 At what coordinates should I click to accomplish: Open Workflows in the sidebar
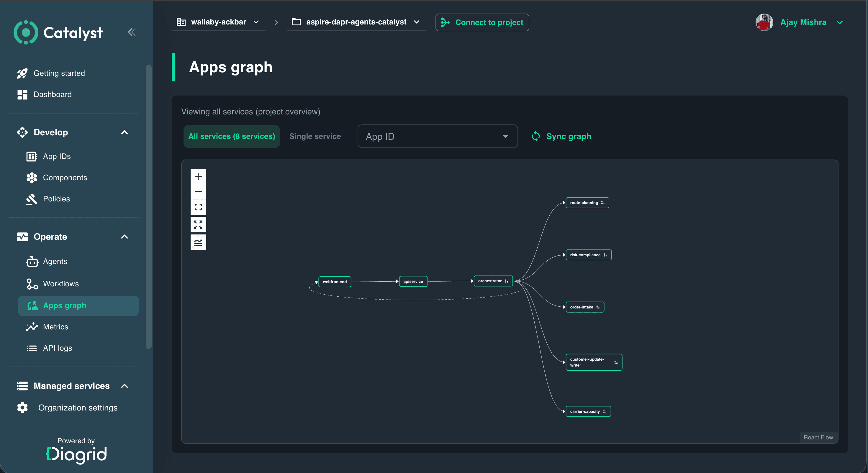[61, 284]
